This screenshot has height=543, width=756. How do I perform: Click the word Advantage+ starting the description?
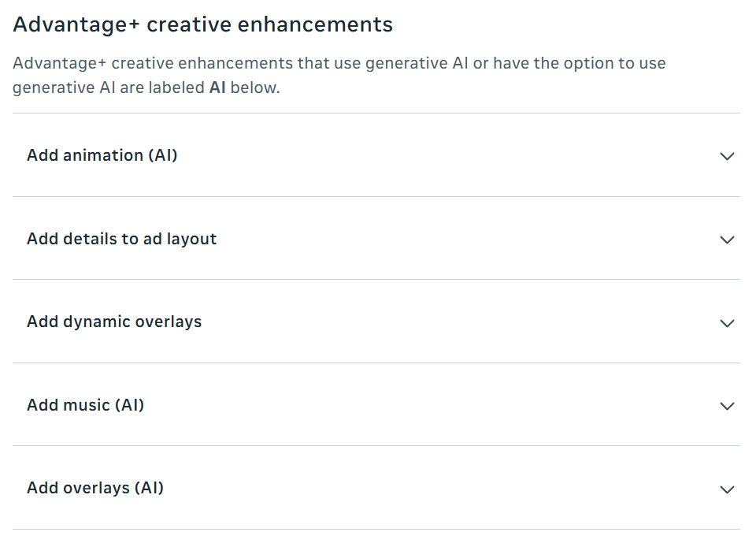59,64
